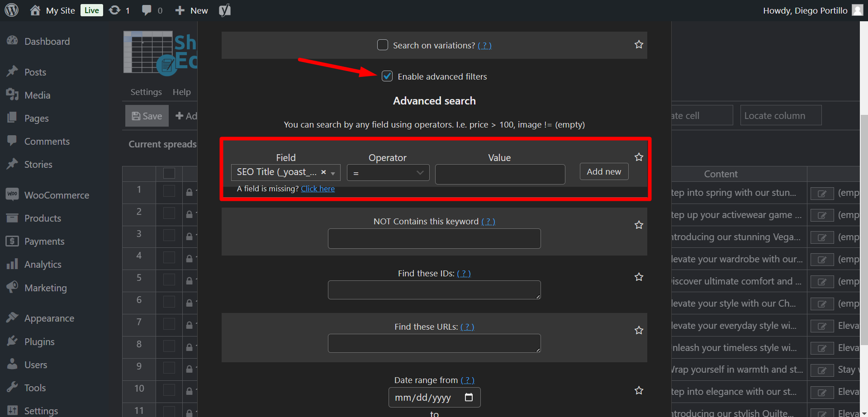Follow the 'Click here' missing field link
The width and height of the screenshot is (868, 417).
[318, 189]
